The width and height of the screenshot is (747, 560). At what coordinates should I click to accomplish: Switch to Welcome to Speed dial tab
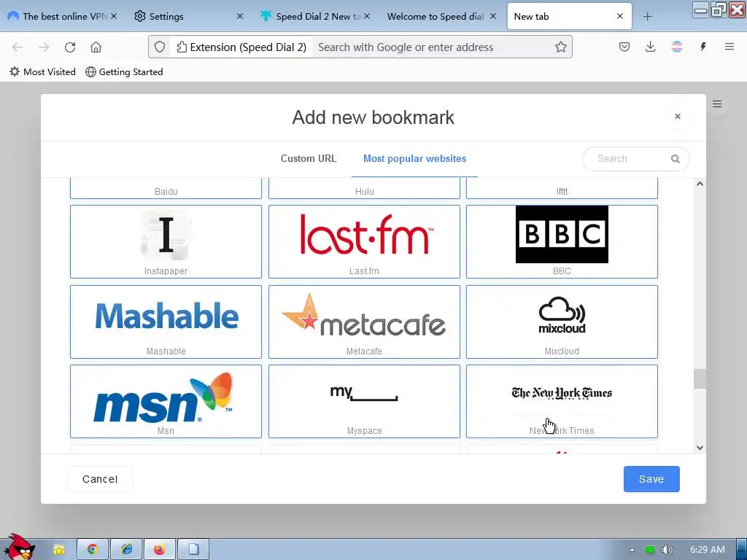(442, 16)
